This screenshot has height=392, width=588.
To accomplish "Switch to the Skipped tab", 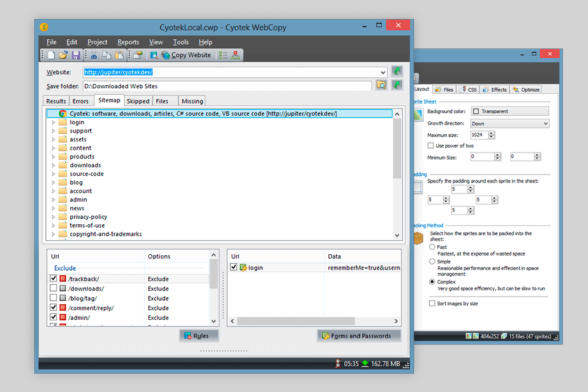I will click(138, 101).
